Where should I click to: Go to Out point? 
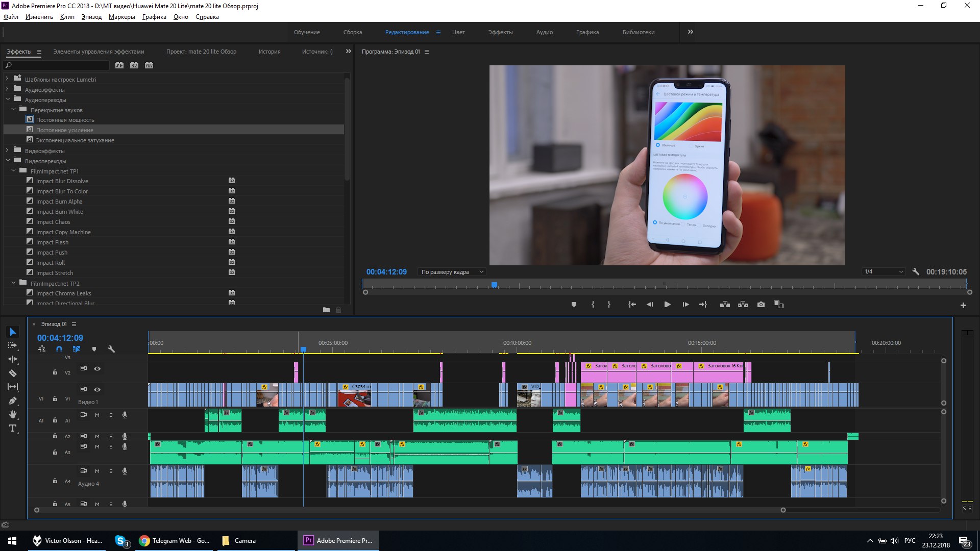(x=703, y=305)
